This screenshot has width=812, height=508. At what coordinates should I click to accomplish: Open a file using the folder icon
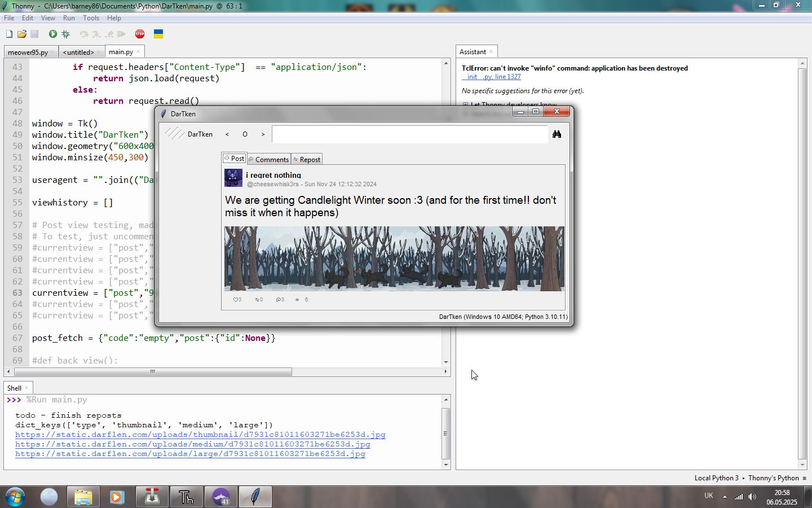[21, 34]
